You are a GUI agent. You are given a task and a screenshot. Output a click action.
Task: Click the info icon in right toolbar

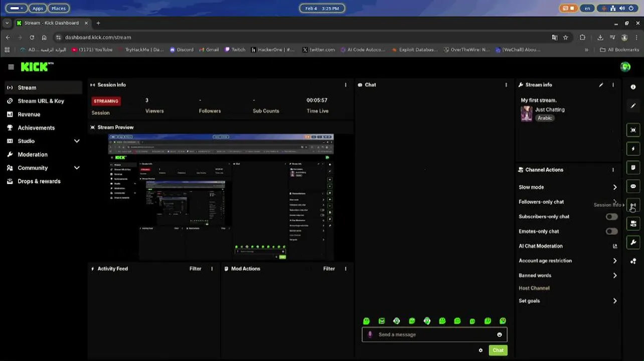pyautogui.click(x=633, y=87)
